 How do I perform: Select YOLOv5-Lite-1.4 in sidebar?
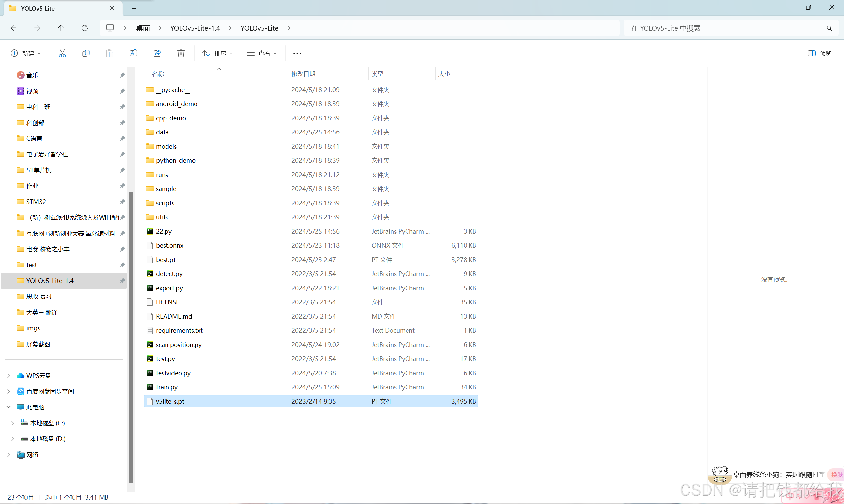[x=64, y=281]
